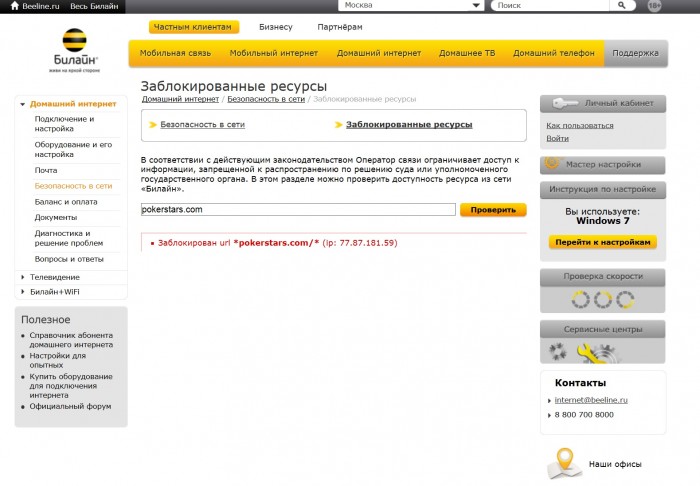This screenshot has height=486, width=700.
Task: Click the Безопасность в сети breadcrumb link
Action: coord(266,99)
